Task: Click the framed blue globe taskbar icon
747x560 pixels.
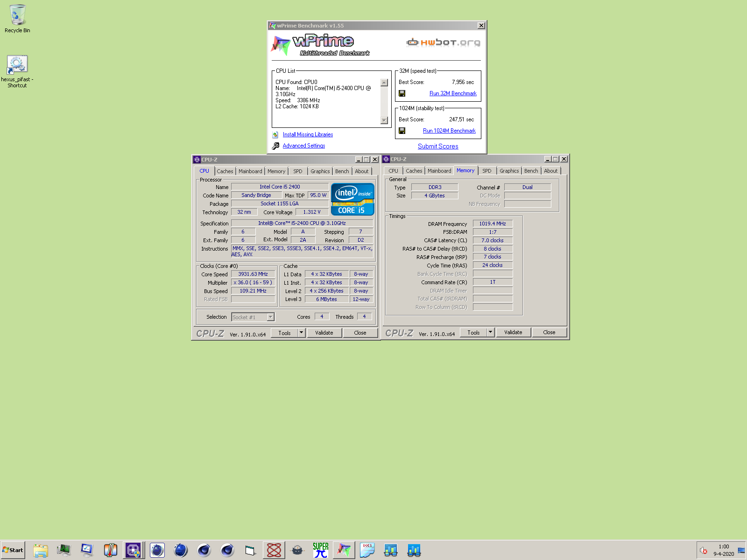Action: [x=157, y=550]
